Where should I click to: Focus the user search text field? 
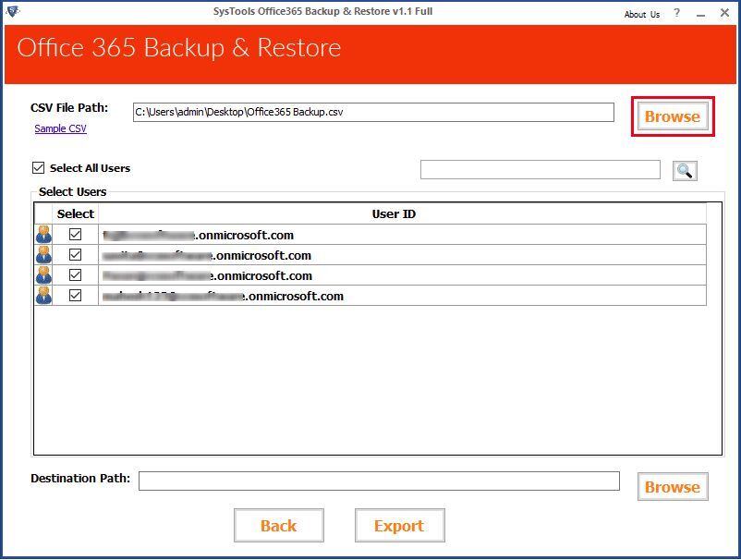click(x=540, y=169)
